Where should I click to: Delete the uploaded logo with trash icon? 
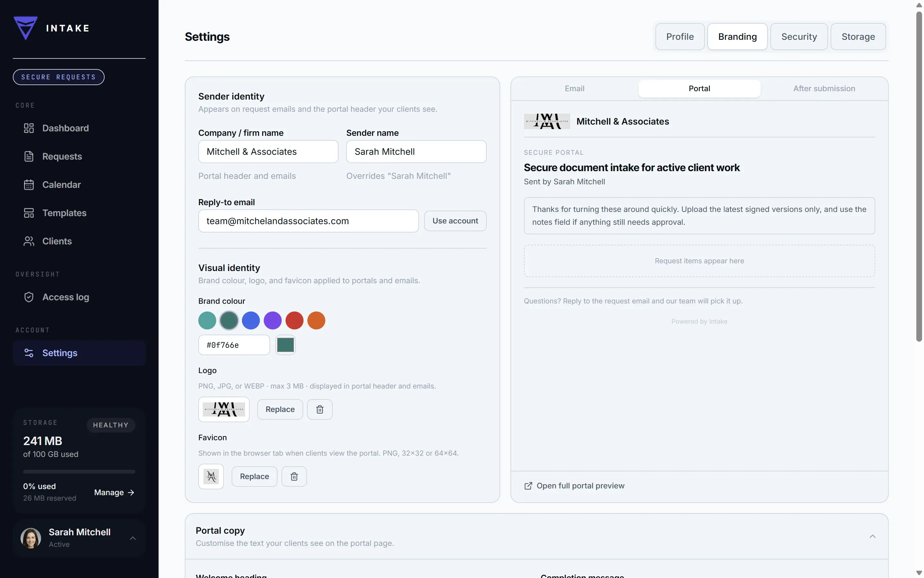click(320, 409)
